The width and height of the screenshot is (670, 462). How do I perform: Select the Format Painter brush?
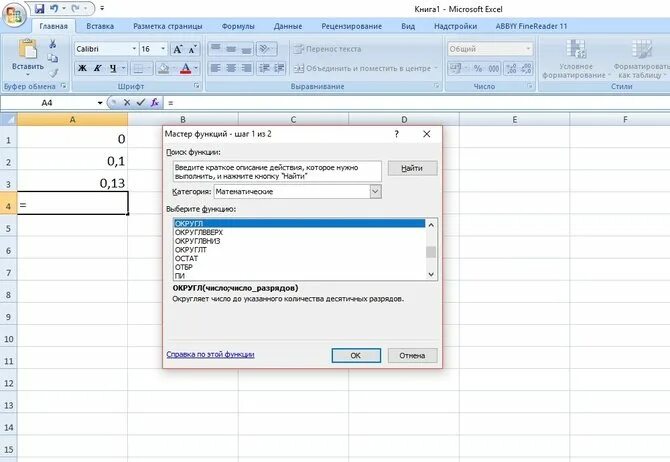53,73
